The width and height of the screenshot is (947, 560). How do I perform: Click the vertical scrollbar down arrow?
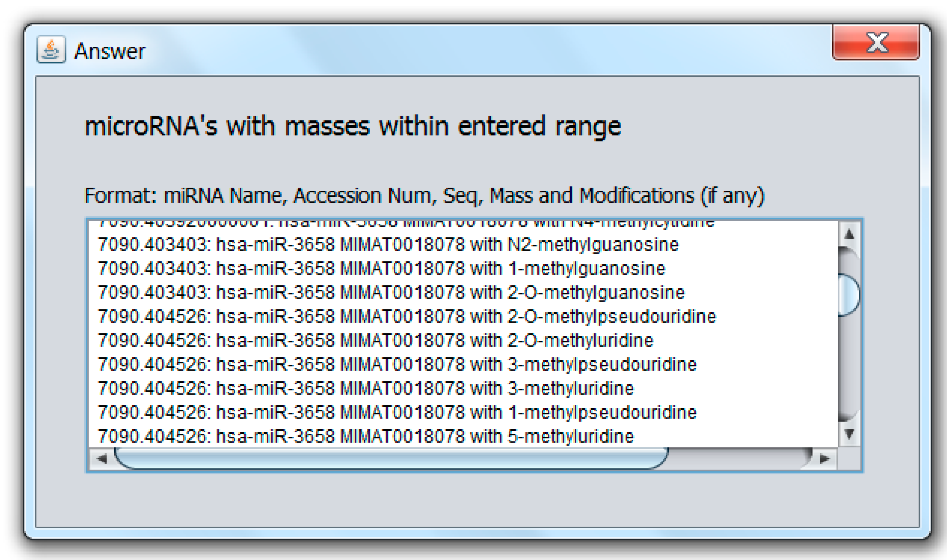click(849, 434)
